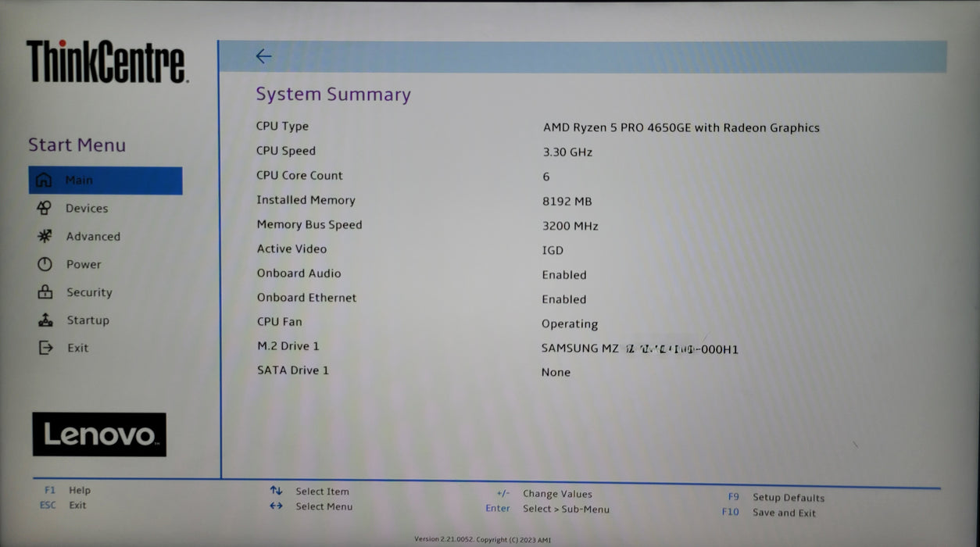Click Enter Select Sub-Menu hint
The height and width of the screenshot is (547, 980).
pos(547,509)
